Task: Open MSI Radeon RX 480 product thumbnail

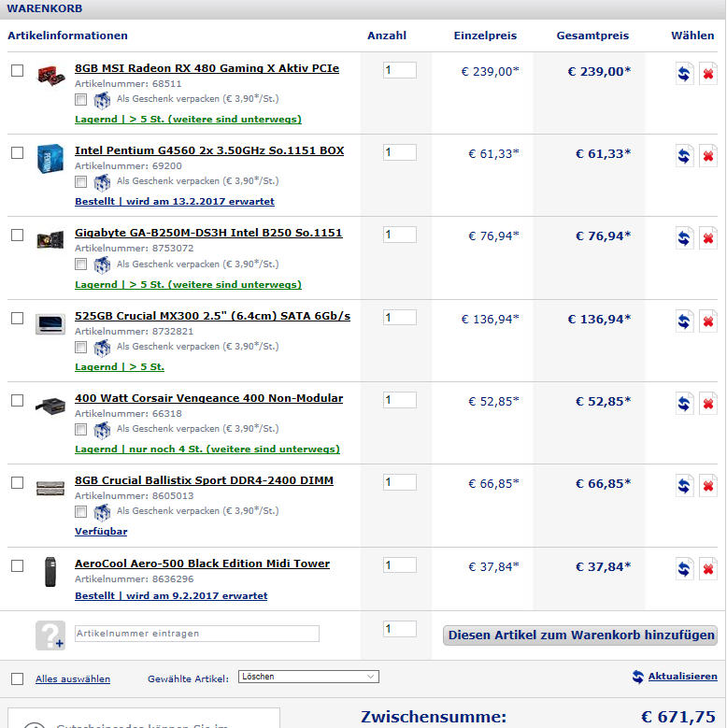Action: (50, 75)
